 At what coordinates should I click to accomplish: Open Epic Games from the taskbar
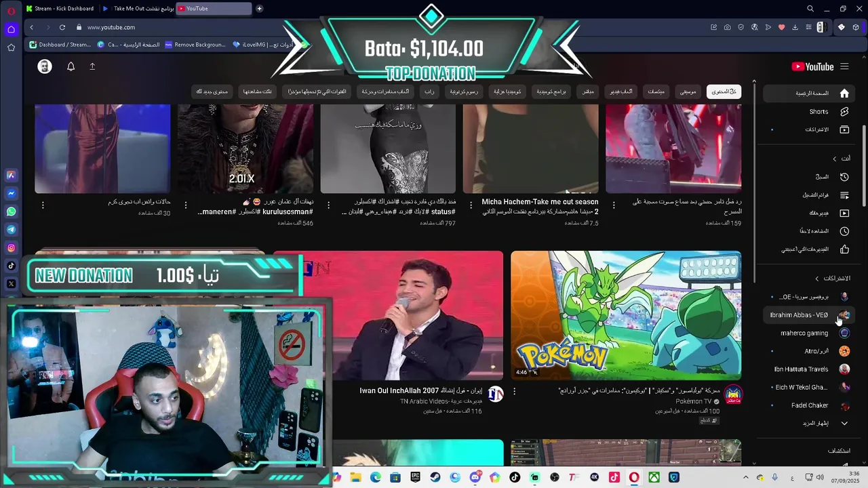pos(415,478)
